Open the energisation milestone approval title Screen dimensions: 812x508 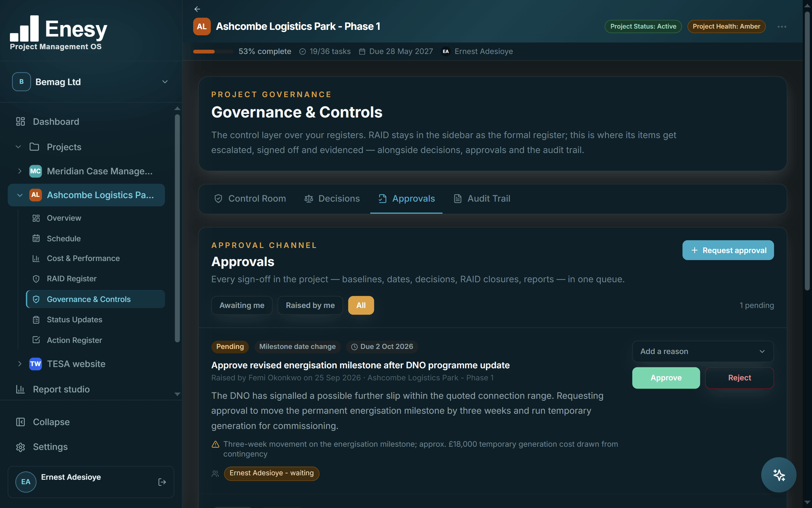tap(360, 365)
